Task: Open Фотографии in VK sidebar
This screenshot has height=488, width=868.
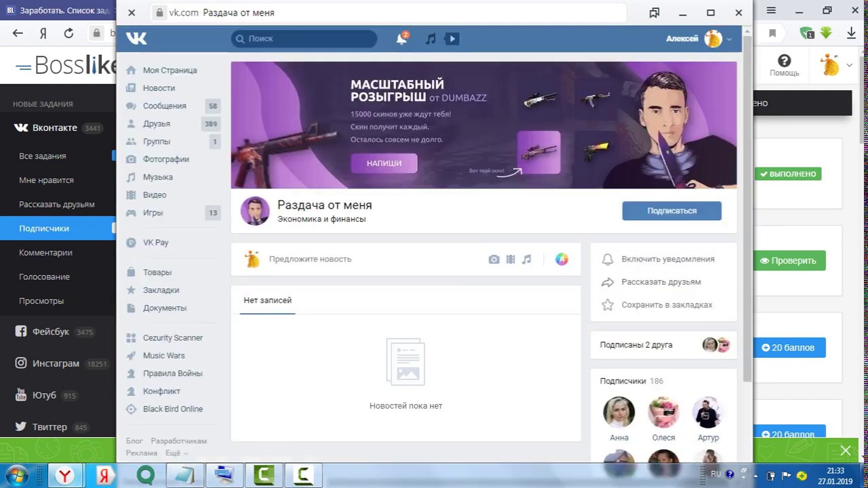Action: (x=166, y=159)
